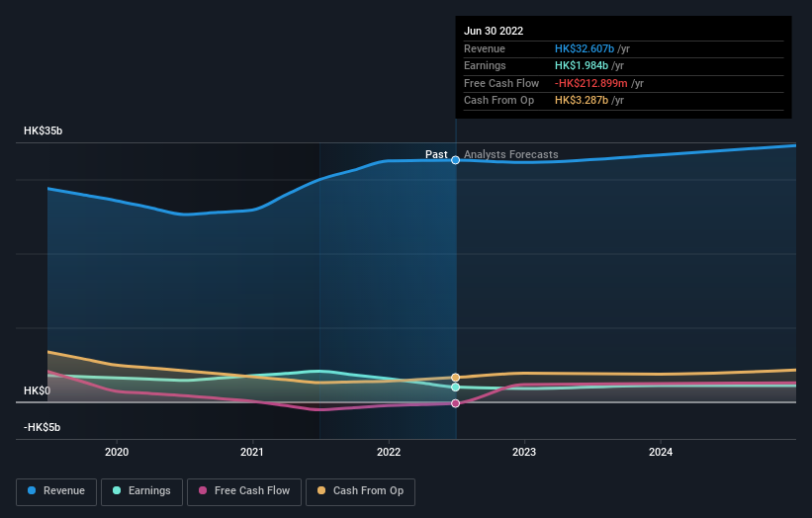Click the blue Revenue data point marker
The image size is (812, 518).
pyautogui.click(x=455, y=160)
